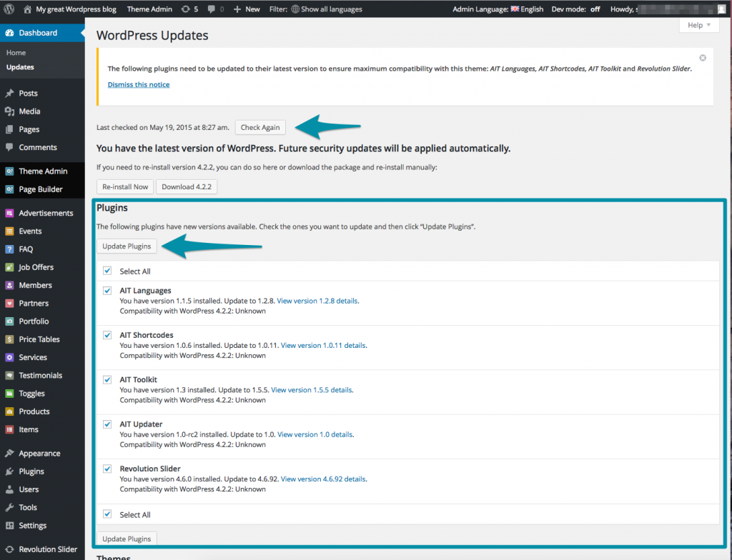The height and width of the screenshot is (560, 732).
Task: Click the Testimonials icon in the sidebar
Action: (x=9, y=375)
